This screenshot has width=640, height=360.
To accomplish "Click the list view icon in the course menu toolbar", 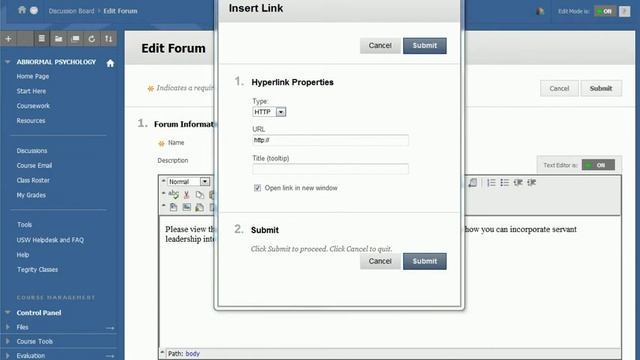I will click(42, 39).
